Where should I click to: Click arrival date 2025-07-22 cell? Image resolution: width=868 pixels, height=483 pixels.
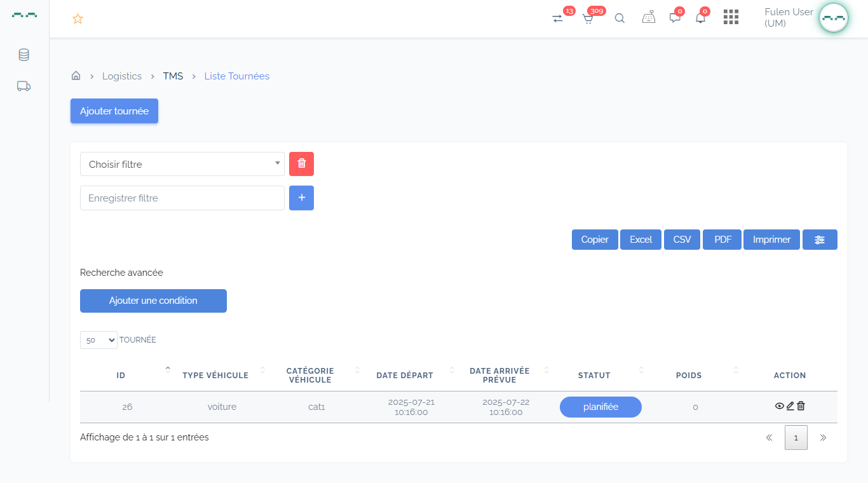coord(506,407)
